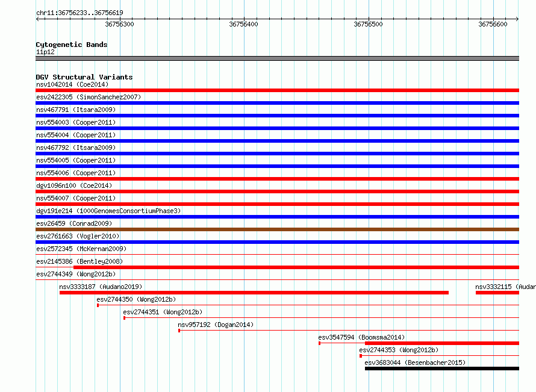Click the nsv3333187 (Audano2019) label

[101, 287]
